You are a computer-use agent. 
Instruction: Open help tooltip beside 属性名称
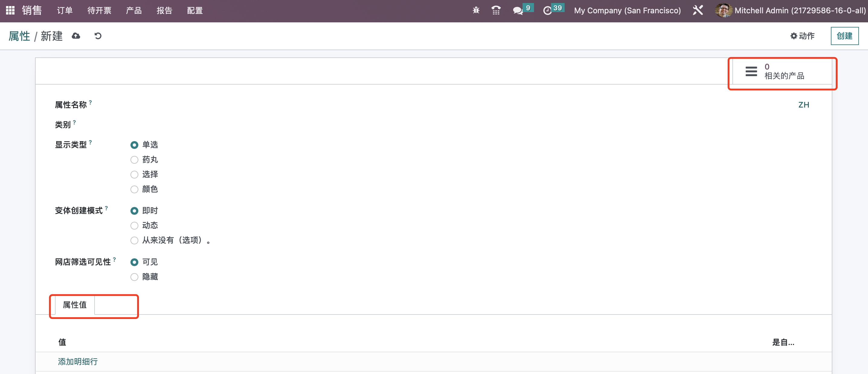90,102
